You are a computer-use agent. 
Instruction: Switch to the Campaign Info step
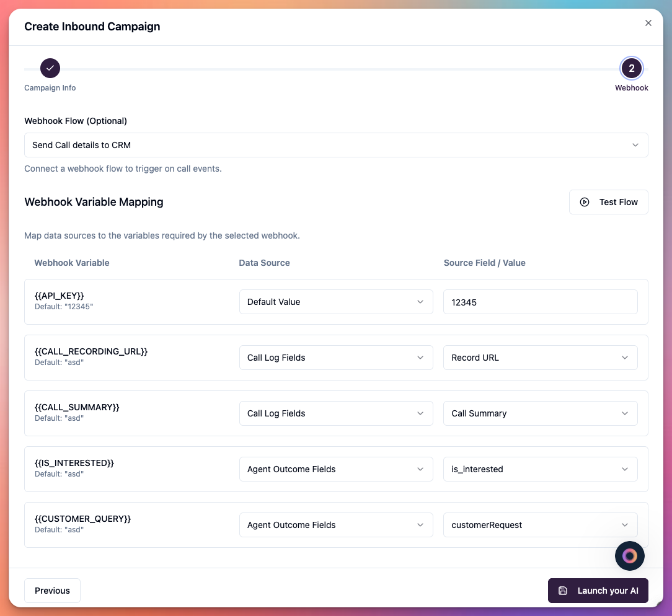[50, 87]
